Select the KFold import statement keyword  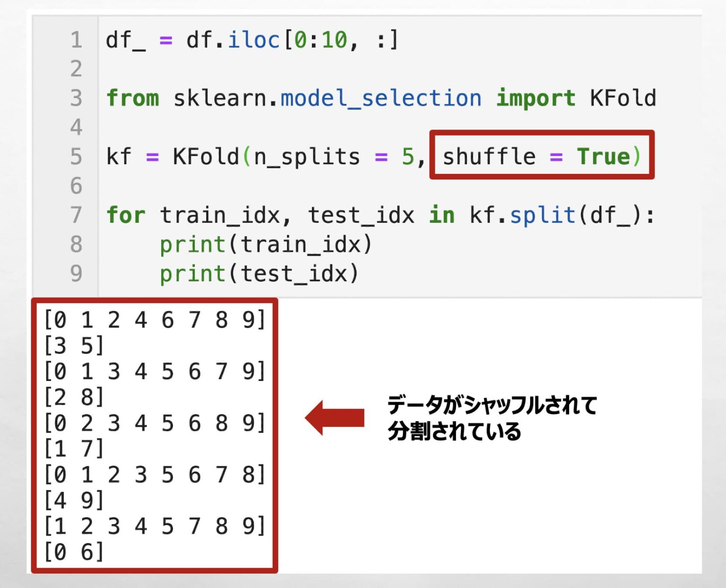pyautogui.click(x=537, y=98)
